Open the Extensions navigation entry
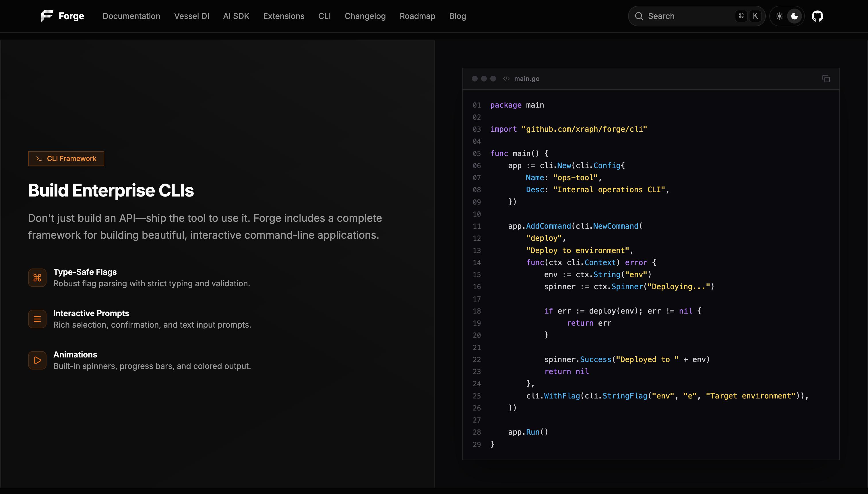868x494 pixels. (284, 16)
